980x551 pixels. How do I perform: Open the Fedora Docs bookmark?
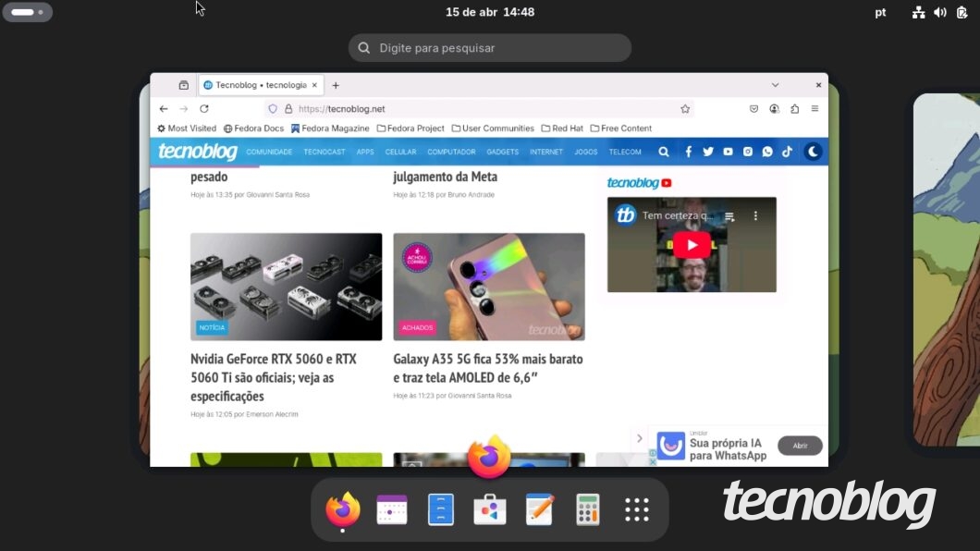(x=253, y=129)
